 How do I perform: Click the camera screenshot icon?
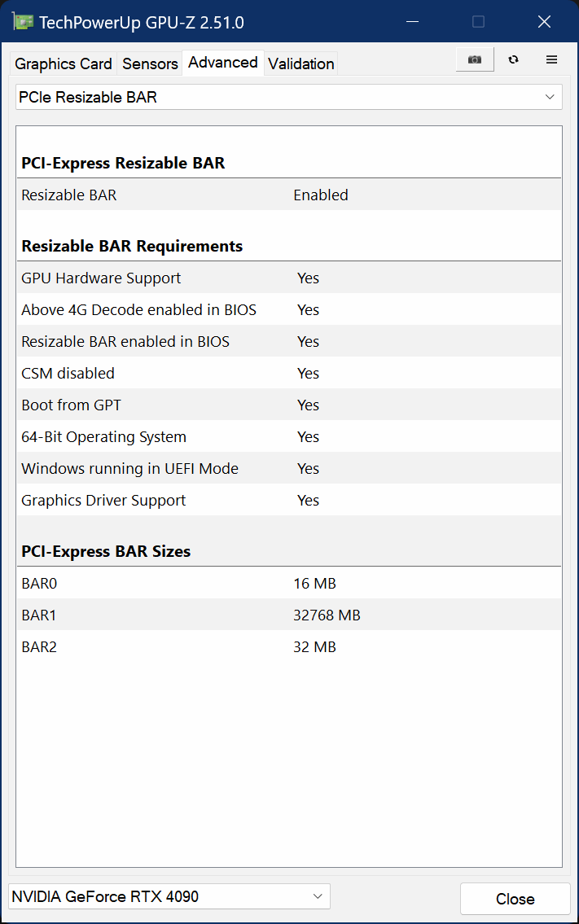click(x=475, y=59)
